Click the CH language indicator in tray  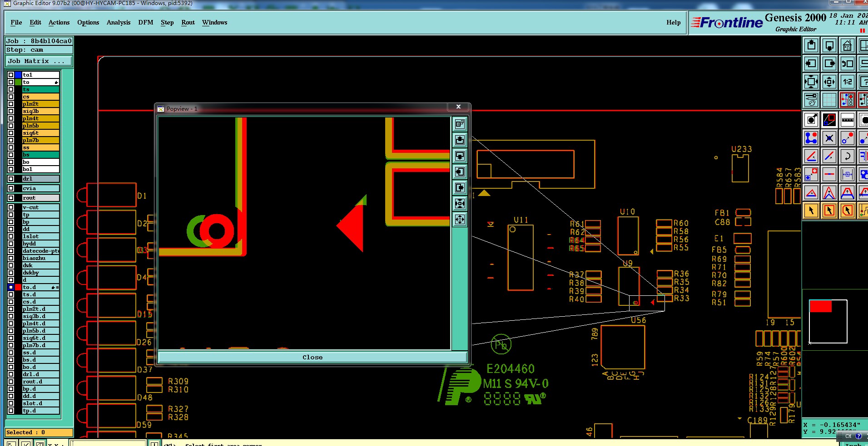[x=848, y=436]
